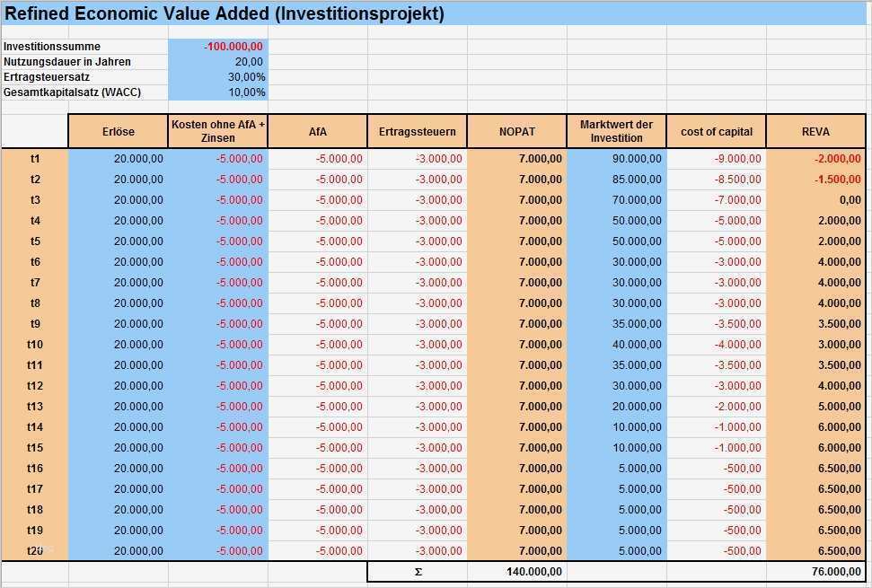
Task: Click the Marktwert 90.000,00 cell for t1
Action: [616, 159]
